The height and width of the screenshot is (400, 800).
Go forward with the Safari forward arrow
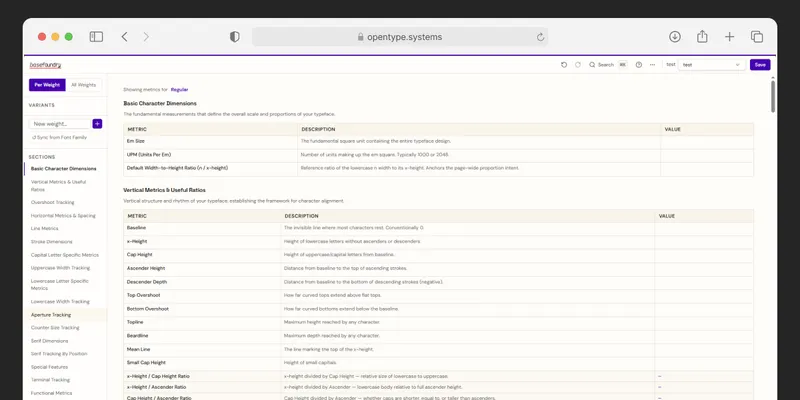(x=146, y=37)
